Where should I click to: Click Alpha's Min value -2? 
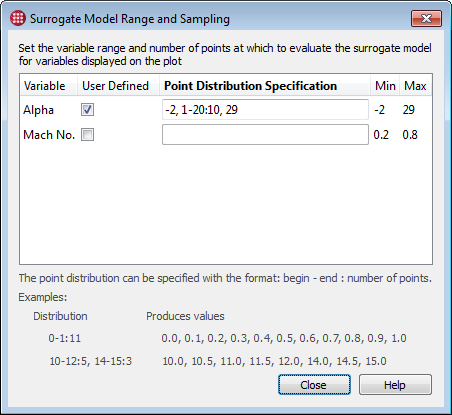380,110
